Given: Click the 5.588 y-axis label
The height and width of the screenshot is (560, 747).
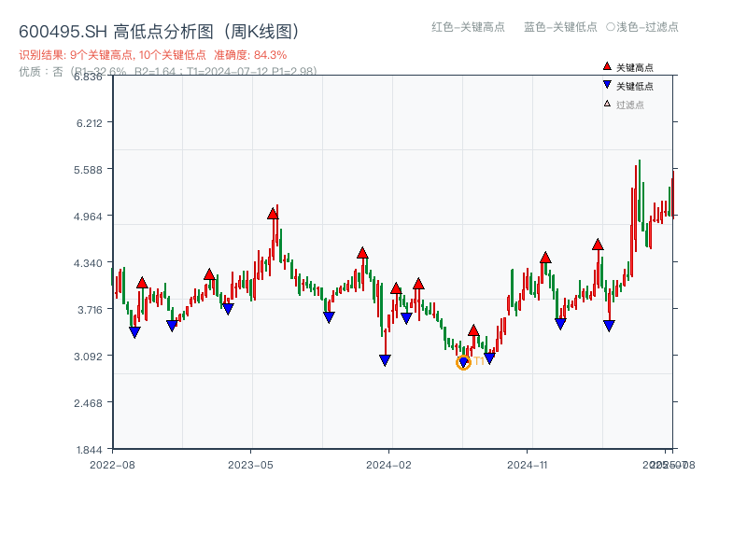Looking at the screenshot, I should point(88,170).
